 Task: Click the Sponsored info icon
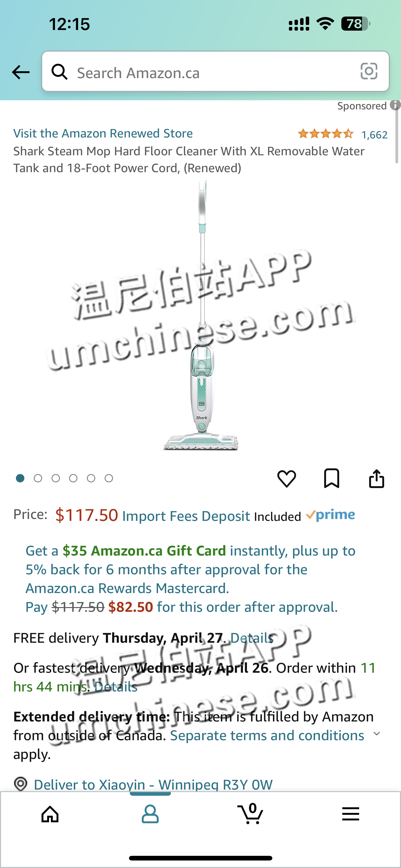395,105
